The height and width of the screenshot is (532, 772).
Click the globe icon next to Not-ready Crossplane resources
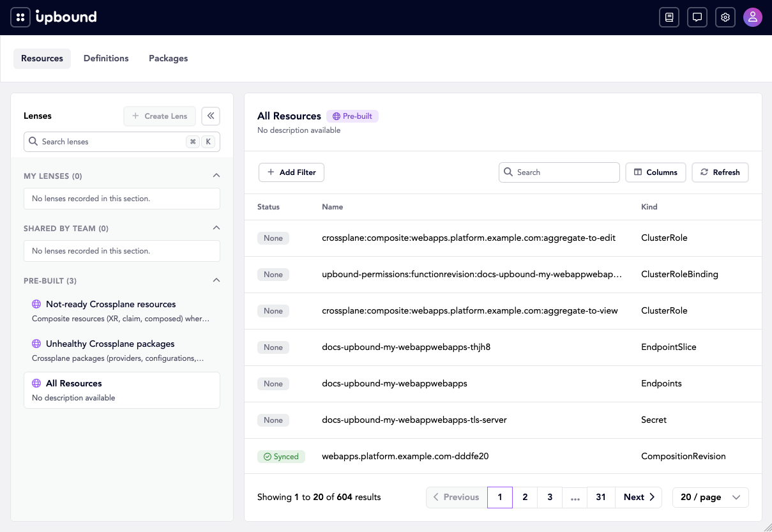click(36, 305)
